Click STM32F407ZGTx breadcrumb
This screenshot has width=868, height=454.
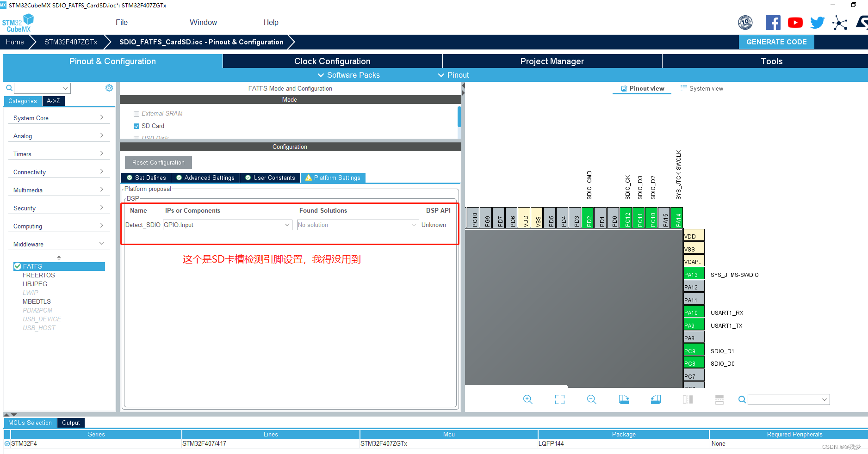click(x=71, y=42)
